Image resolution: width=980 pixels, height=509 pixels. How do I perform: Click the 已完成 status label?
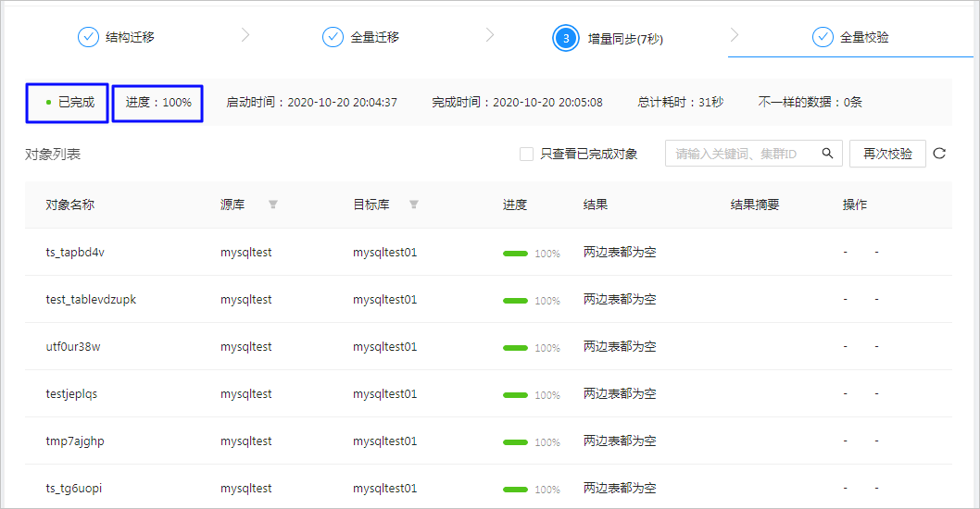point(76,102)
